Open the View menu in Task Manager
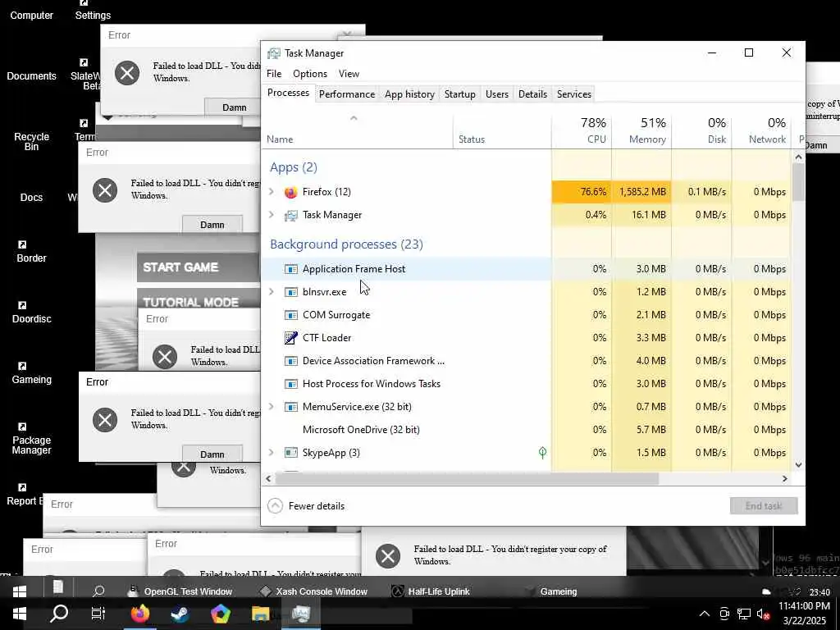The width and height of the screenshot is (840, 630). [x=349, y=74]
